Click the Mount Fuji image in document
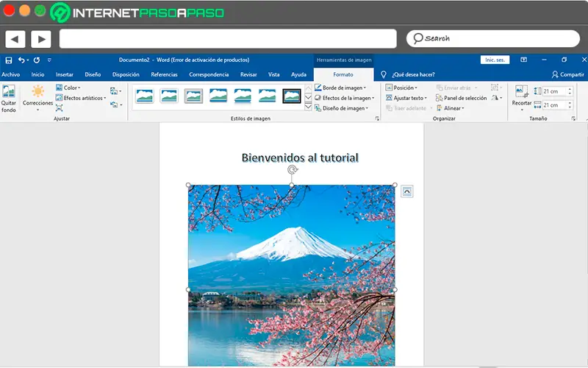This screenshot has width=588, height=368. click(291, 275)
